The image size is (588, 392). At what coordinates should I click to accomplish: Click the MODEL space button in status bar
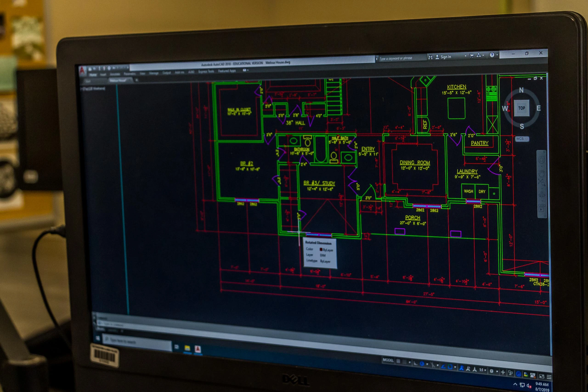[388, 360]
